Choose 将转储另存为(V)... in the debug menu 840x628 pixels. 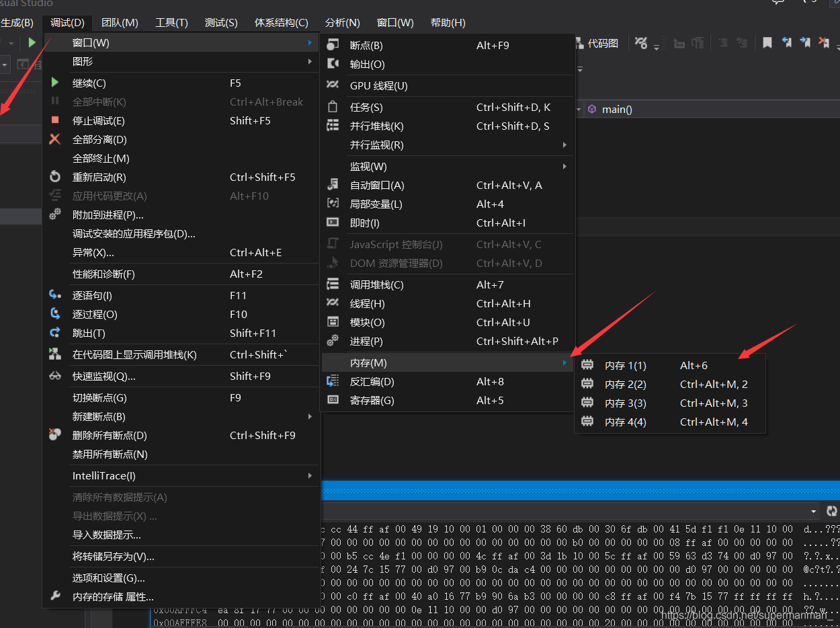[x=181, y=556]
